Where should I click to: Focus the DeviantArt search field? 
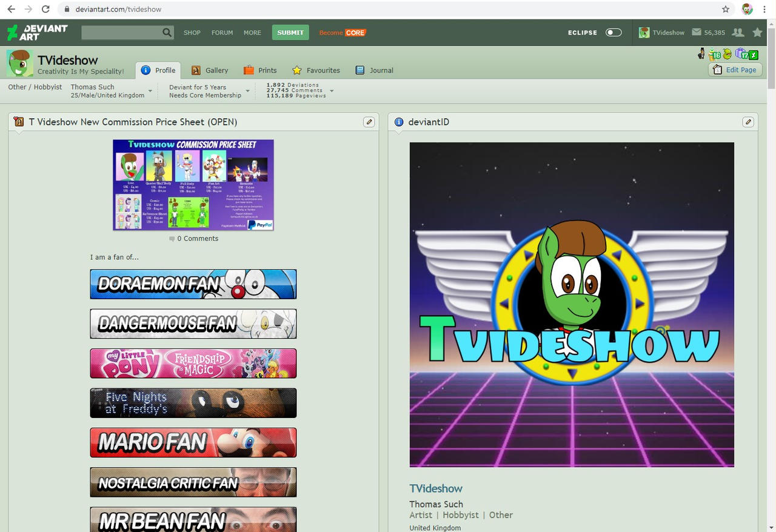122,32
